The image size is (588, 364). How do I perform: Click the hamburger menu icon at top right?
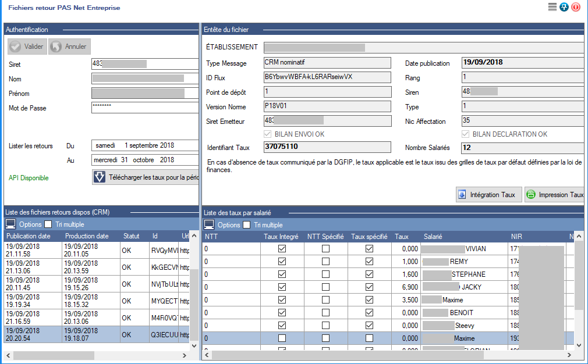point(552,7)
